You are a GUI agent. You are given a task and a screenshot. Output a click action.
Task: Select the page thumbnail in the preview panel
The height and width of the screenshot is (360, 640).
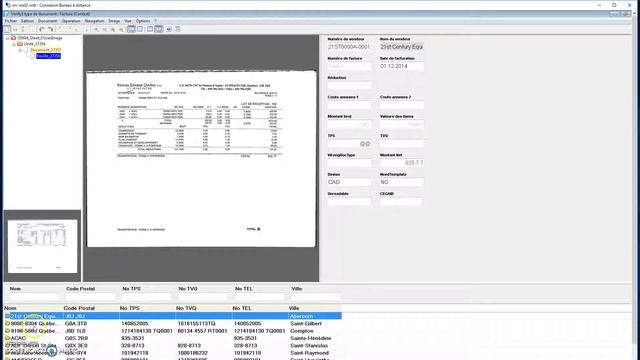(42, 246)
